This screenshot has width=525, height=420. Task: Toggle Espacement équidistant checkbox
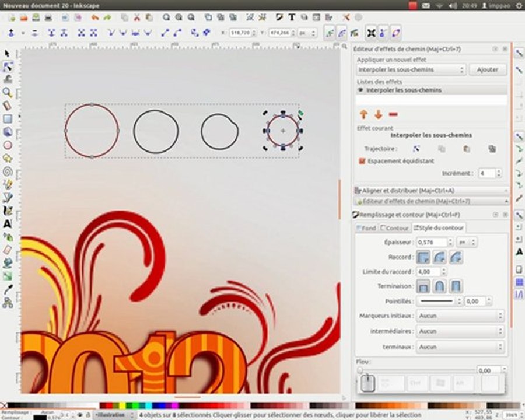[x=362, y=161]
